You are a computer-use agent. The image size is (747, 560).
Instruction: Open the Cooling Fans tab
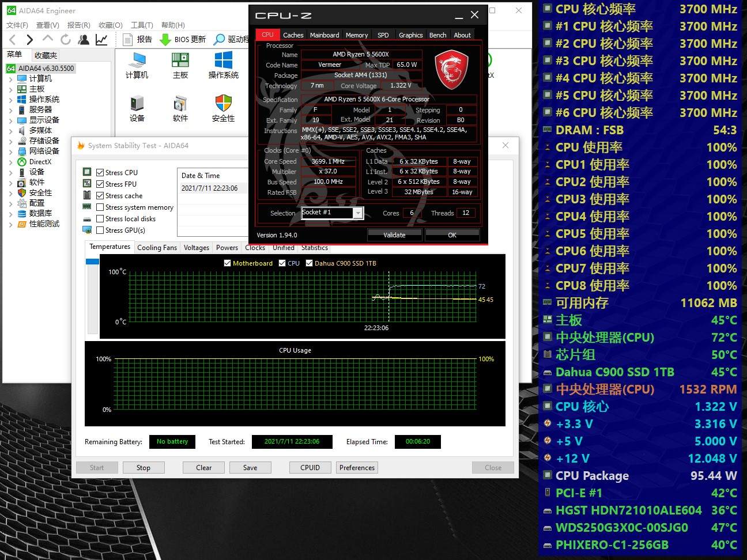pos(157,248)
